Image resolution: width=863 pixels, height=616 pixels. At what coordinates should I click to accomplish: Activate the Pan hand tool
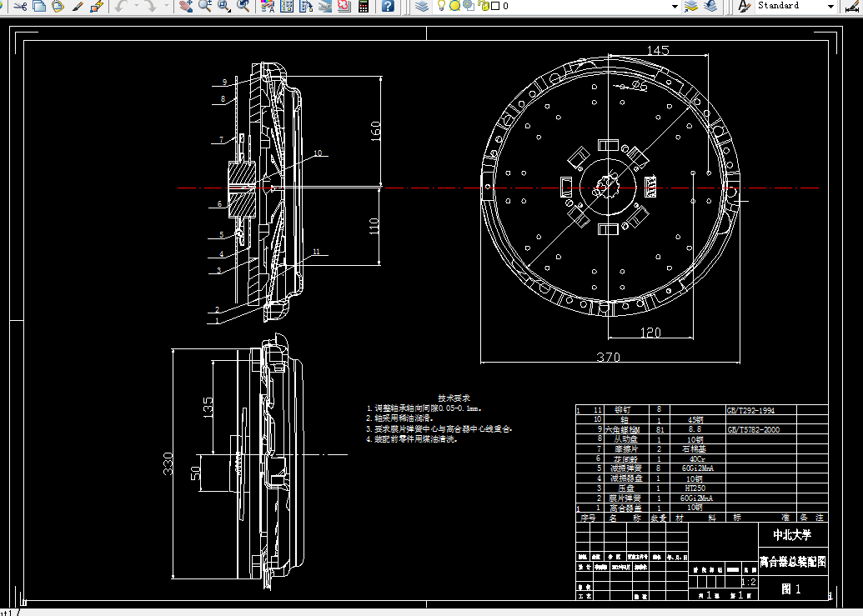coord(186,6)
